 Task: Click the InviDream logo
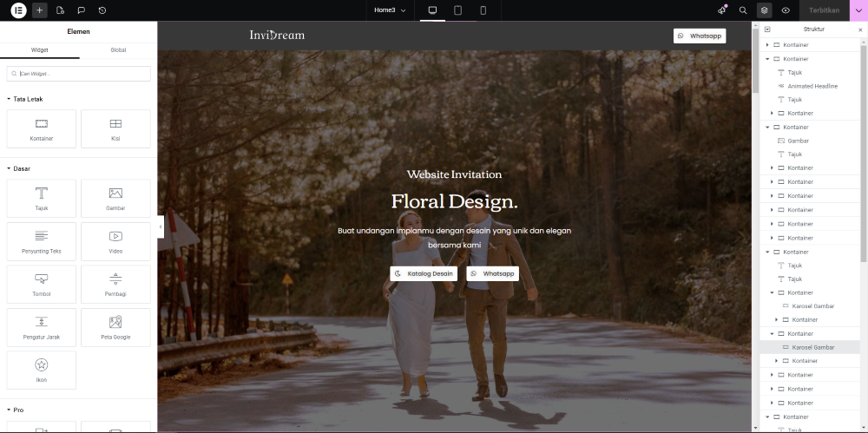click(x=277, y=36)
